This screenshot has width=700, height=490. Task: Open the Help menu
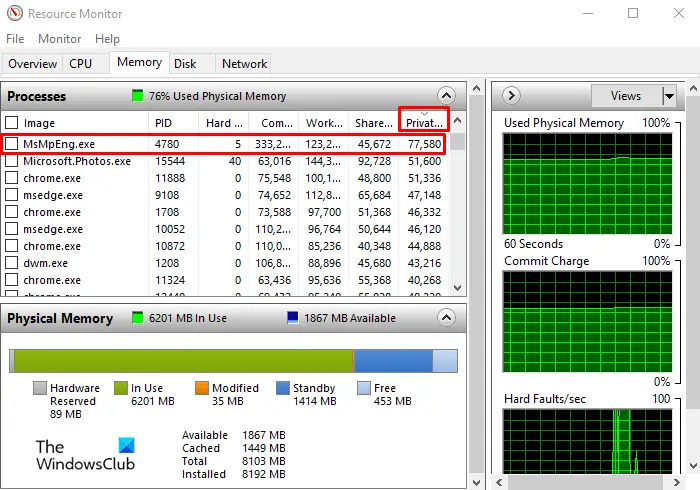[x=107, y=39]
